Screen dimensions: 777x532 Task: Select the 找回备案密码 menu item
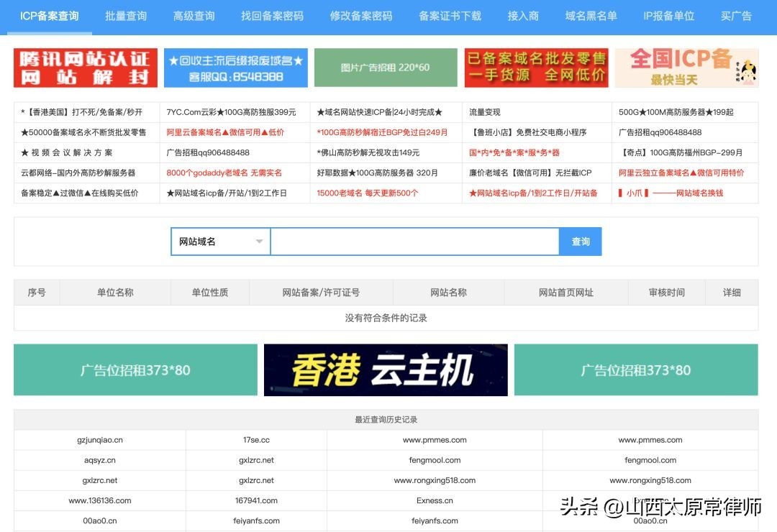pos(271,16)
